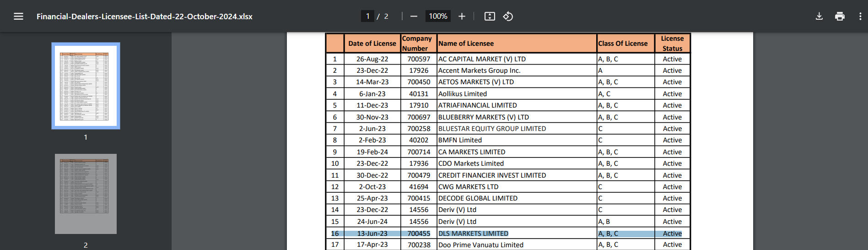Click the date 13-Jun-23
This screenshot has height=250, width=868.
tap(372, 234)
